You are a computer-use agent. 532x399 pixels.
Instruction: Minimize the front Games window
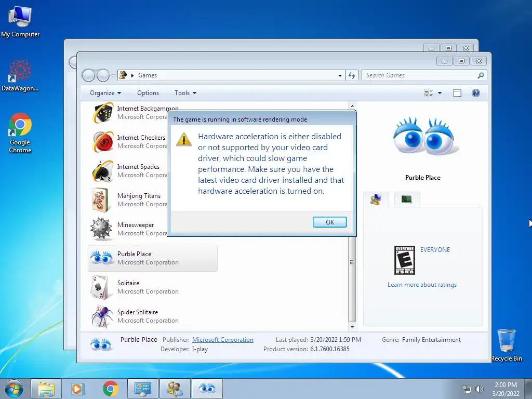click(x=444, y=61)
